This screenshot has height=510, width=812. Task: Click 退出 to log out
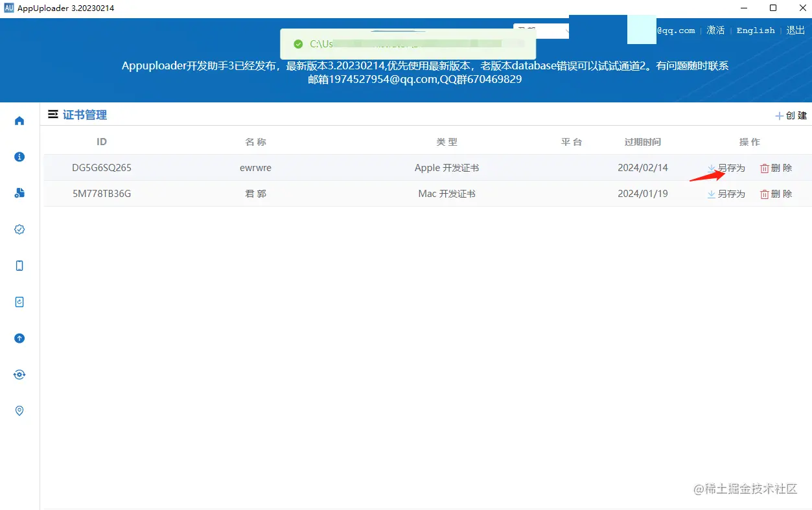796,30
